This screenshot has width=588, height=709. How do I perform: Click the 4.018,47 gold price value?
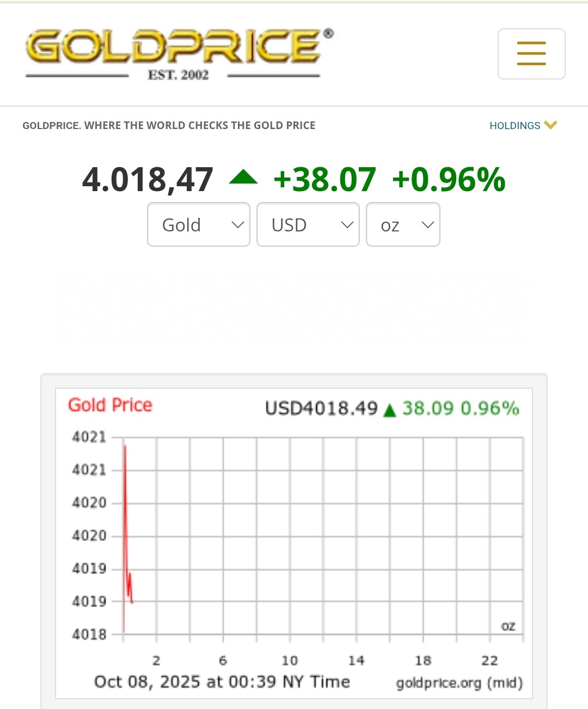[148, 180]
